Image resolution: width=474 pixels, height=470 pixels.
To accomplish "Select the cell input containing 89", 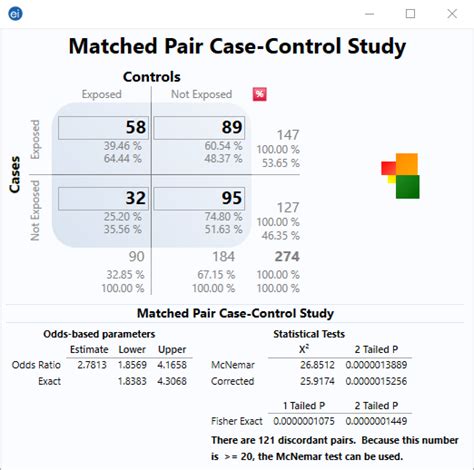I will (199, 128).
